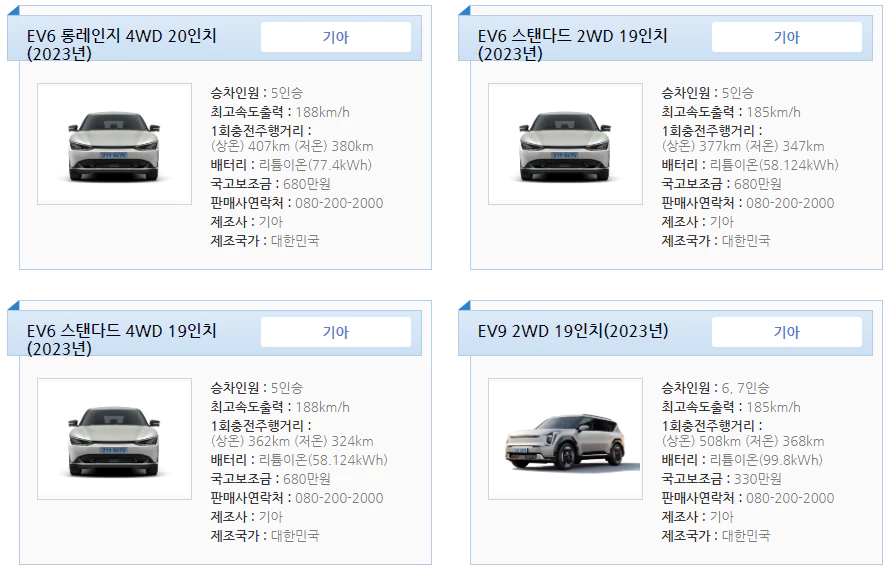Click battery 리튬이온(58.124kWh) in EV6 스탠다드 4WD card
This screenshot has width=889, height=573.
[x=323, y=460]
